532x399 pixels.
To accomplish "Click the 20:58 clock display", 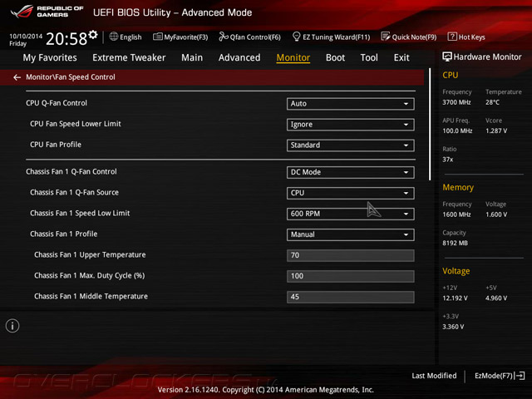I will tap(66, 39).
